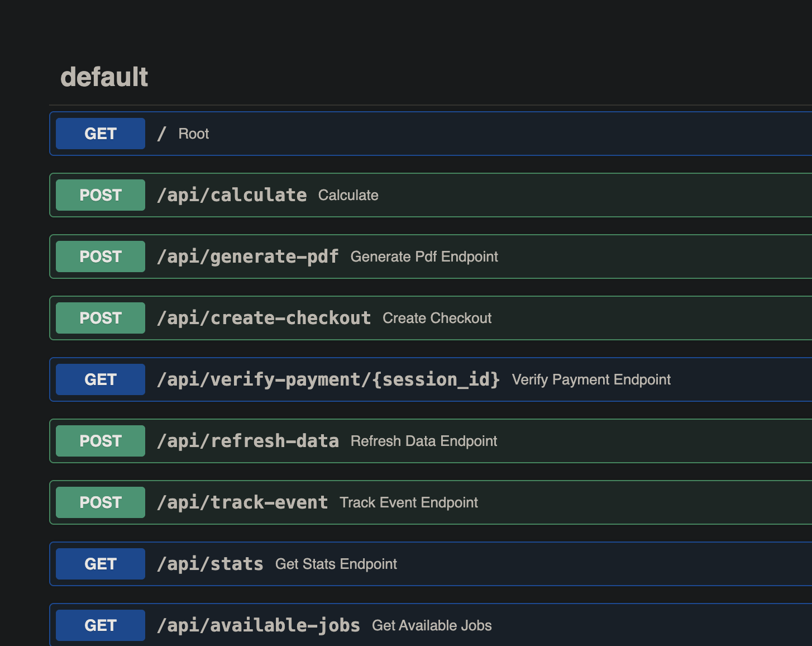Expand the GET / Root endpoint
Image resolution: width=812 pixels, height=646 pixels.
[x=391, y=133]
